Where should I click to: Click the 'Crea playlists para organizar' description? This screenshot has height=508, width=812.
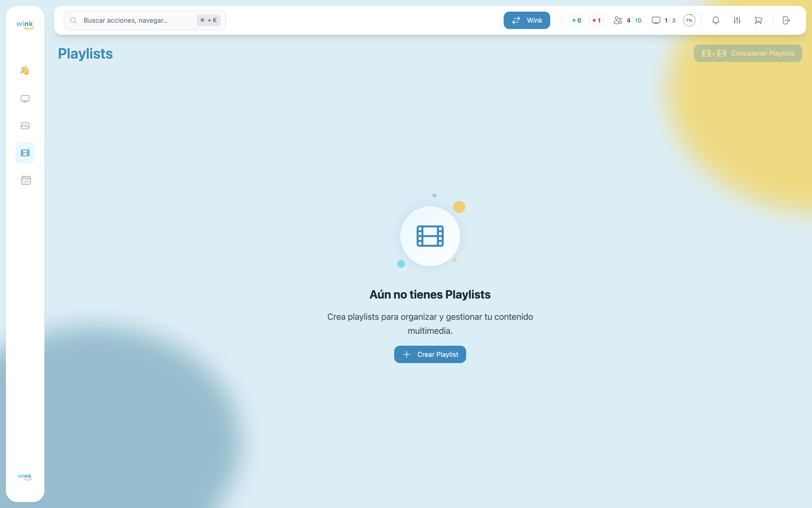coord(430,324)
